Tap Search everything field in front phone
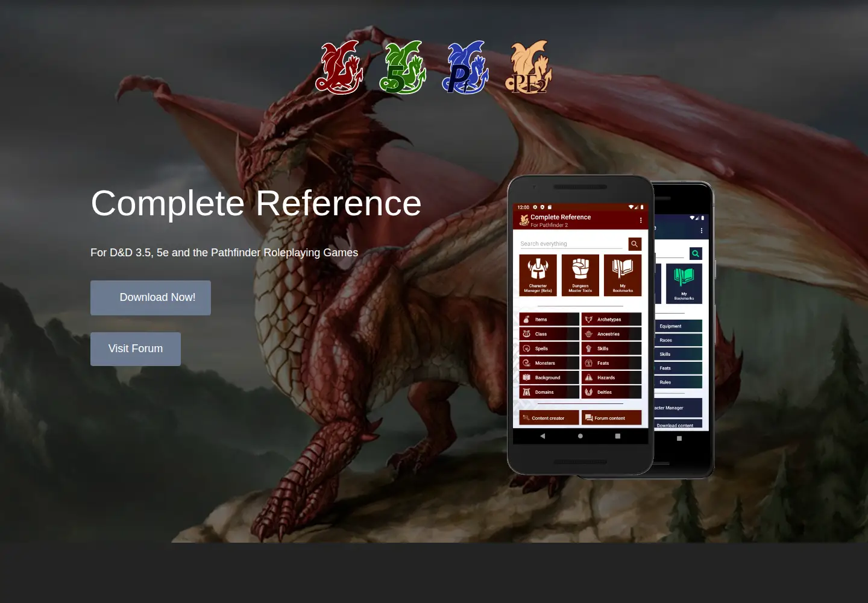 tap(571, 244)
